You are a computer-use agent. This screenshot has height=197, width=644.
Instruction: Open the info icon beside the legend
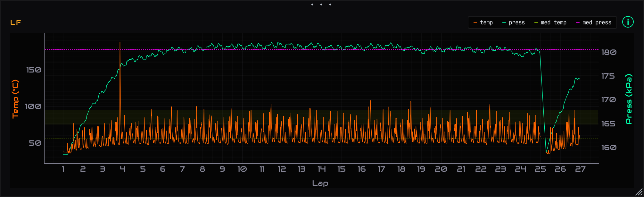[x=628, y=22]
